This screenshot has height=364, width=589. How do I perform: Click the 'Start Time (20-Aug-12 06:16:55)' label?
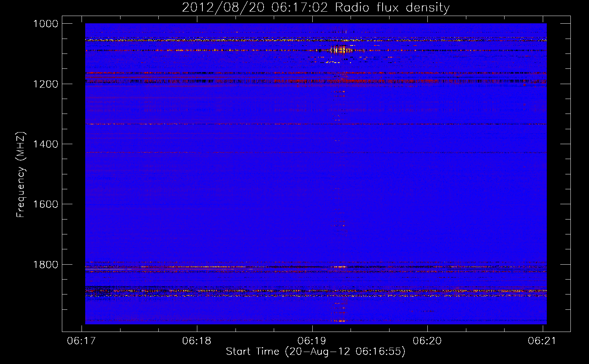tap(316, 352)
